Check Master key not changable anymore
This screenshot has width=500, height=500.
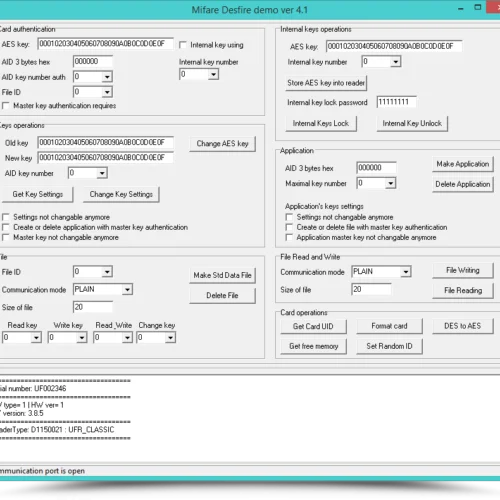5,237
